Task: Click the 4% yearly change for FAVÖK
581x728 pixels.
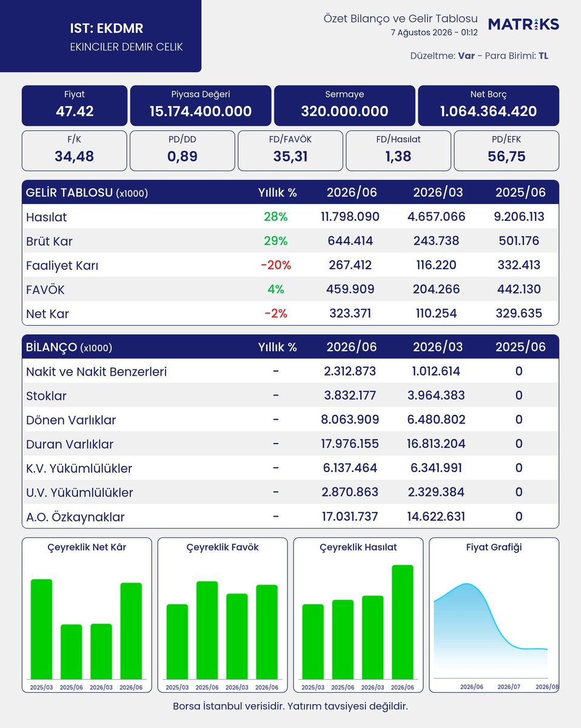Action: click(x=276, y=289)
